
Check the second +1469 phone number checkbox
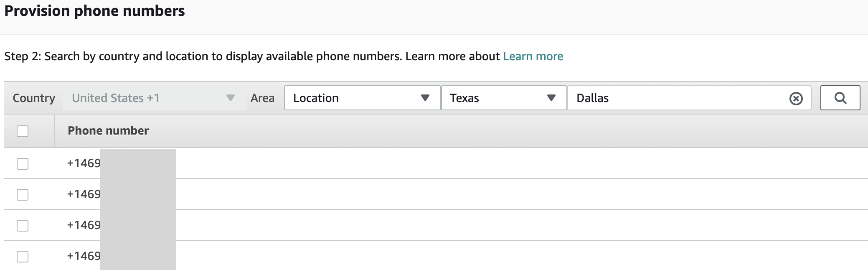click(23, 195)
